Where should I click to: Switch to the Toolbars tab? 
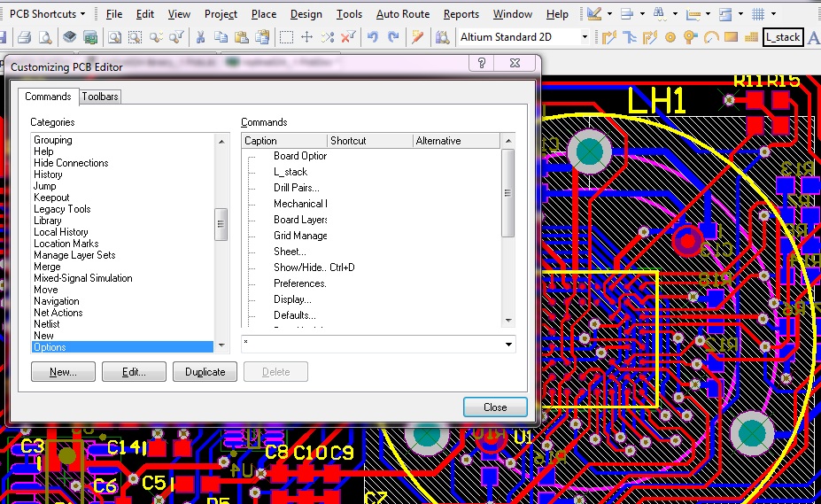(100, 97)
